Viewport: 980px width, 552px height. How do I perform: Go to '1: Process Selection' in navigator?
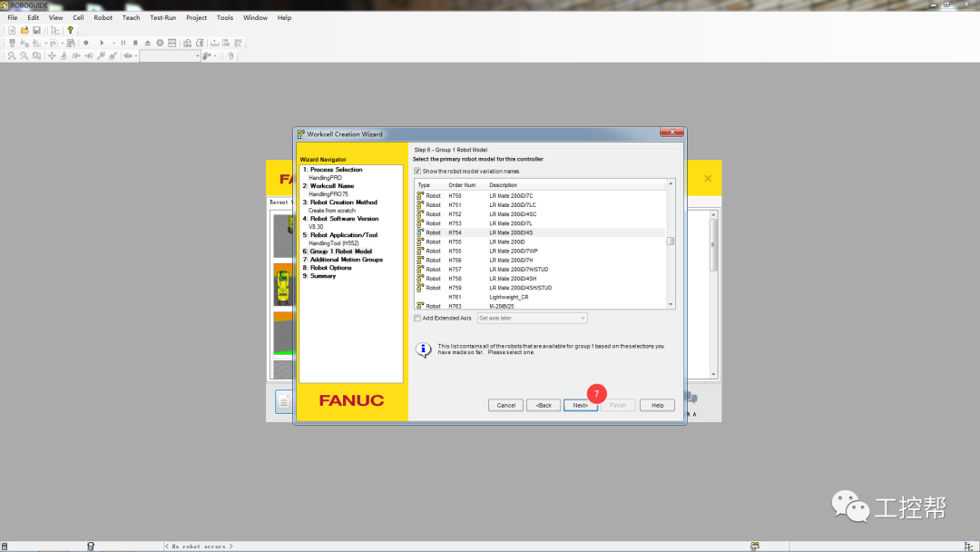(332, 170)
